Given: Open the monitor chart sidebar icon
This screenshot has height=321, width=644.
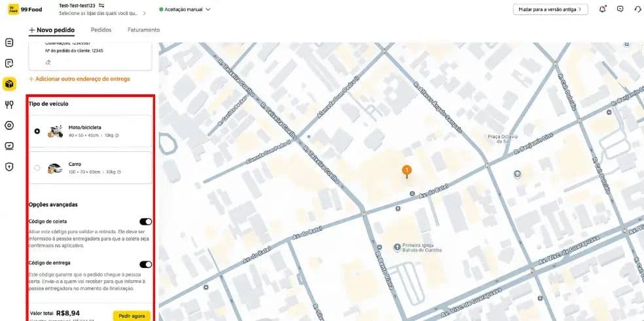Looking at the screenshot, I should pos(9,146).
